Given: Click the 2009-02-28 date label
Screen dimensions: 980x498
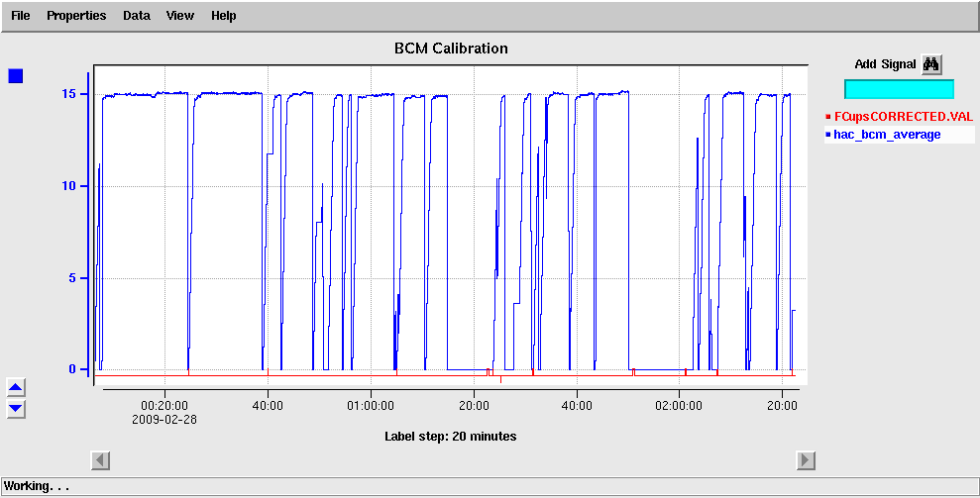Looking at the screenshot, I should click(164, 419).
